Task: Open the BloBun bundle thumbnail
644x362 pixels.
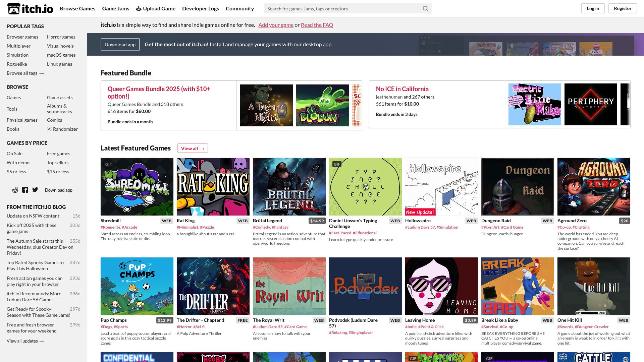Action: 322,105
